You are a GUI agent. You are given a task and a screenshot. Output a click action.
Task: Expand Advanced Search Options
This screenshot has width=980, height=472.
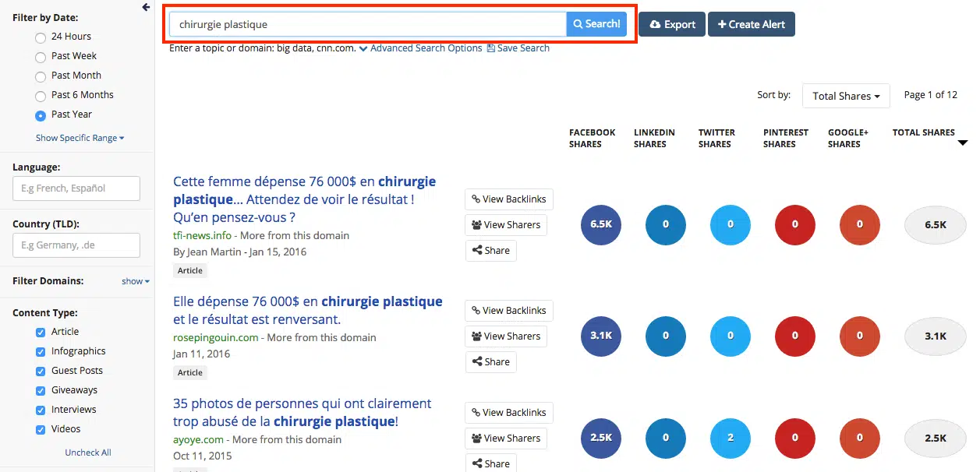pyautogui.click(x=420, y=48)
